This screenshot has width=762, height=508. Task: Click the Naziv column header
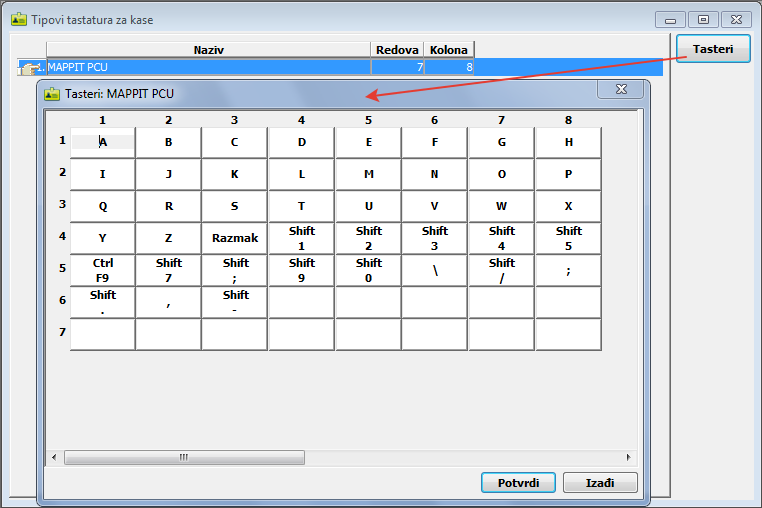[208, 50]
